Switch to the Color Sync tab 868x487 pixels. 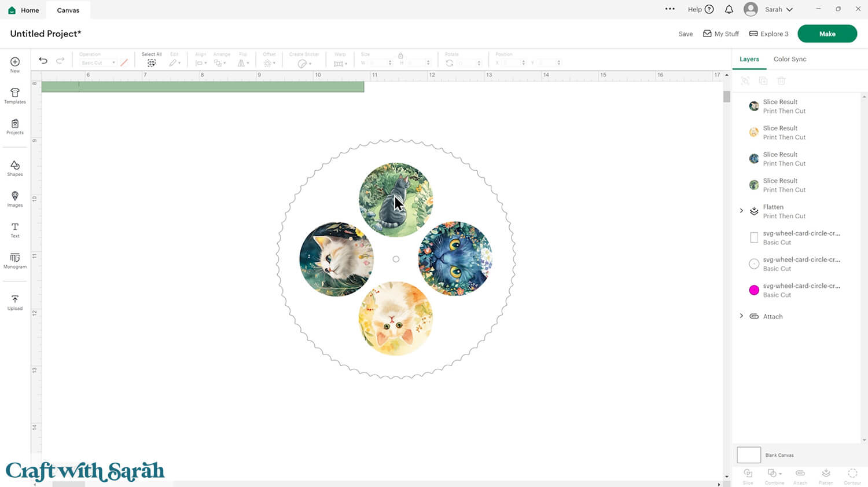coord(790,59)
